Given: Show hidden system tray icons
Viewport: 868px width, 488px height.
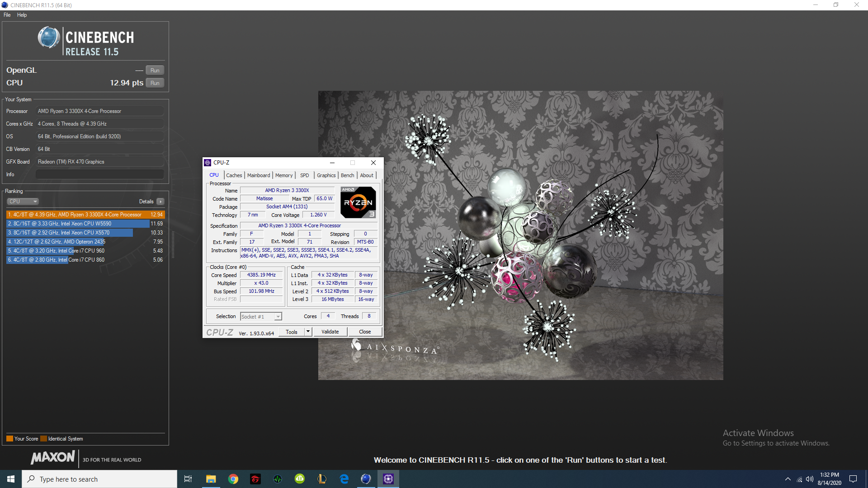Looking at the screenshot, I should [x=788, y=479].
